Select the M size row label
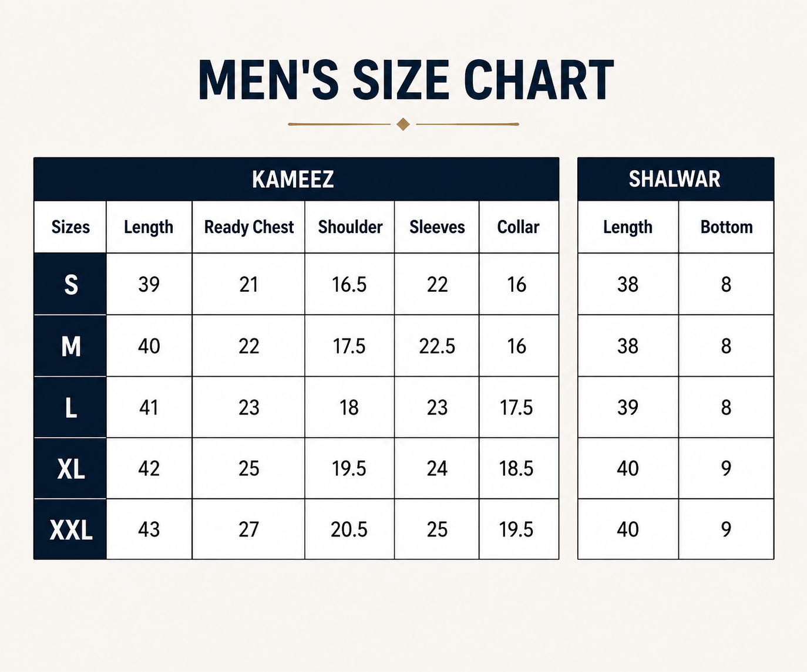Image resolution: width=807 pixels, height=672 pixels. pyautogui.click(x=70, y=346)
